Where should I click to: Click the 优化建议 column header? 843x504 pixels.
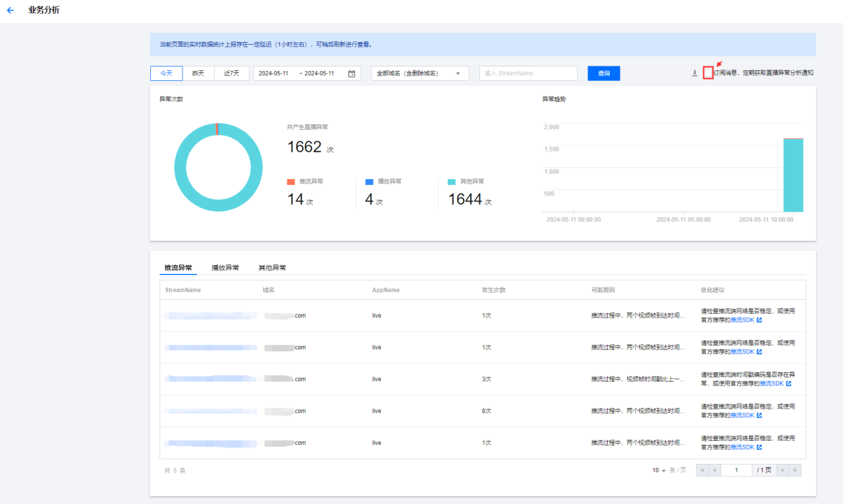pyautogui.click(x=713, y=290)
